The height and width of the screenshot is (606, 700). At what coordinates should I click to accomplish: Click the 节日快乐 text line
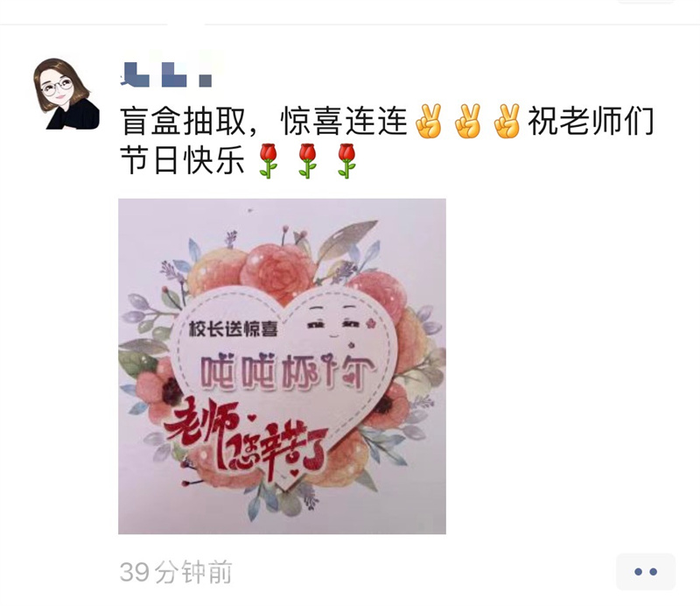(183, 159)
